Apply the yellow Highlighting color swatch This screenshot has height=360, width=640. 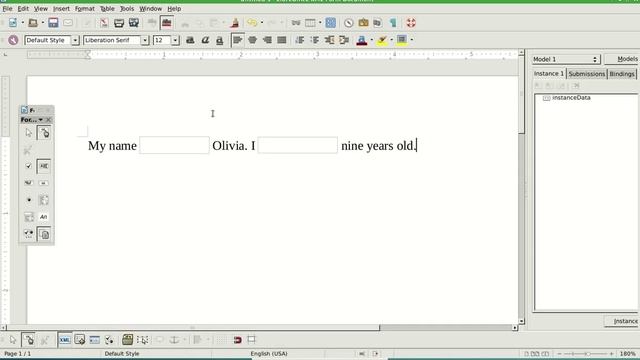tap(382, 40)
